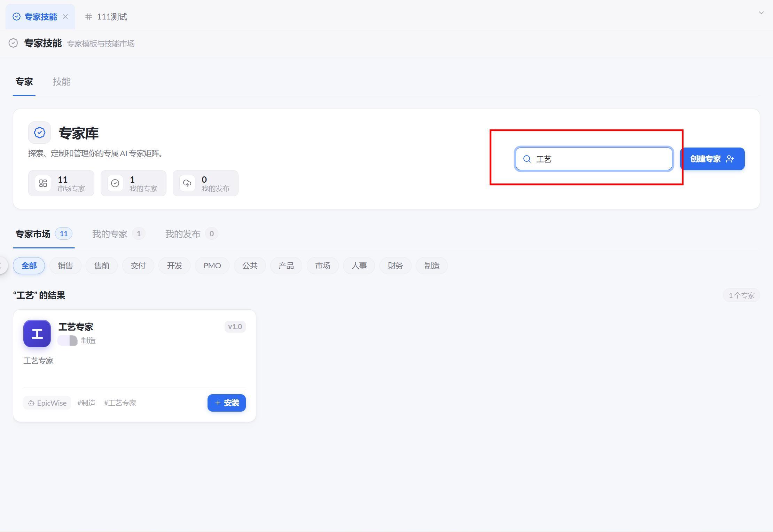Close the 专家技能 tab
Viewport: 773px width, 532px height.
[65, 17]
